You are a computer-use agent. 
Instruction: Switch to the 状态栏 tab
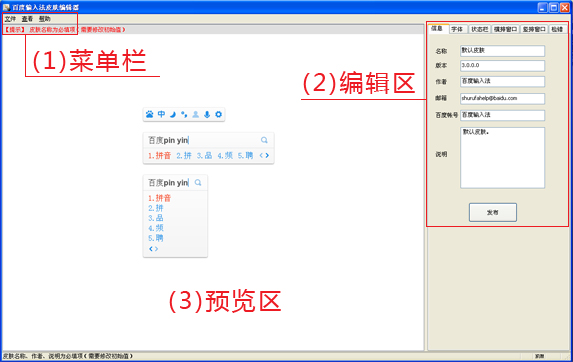pos(479,29)
